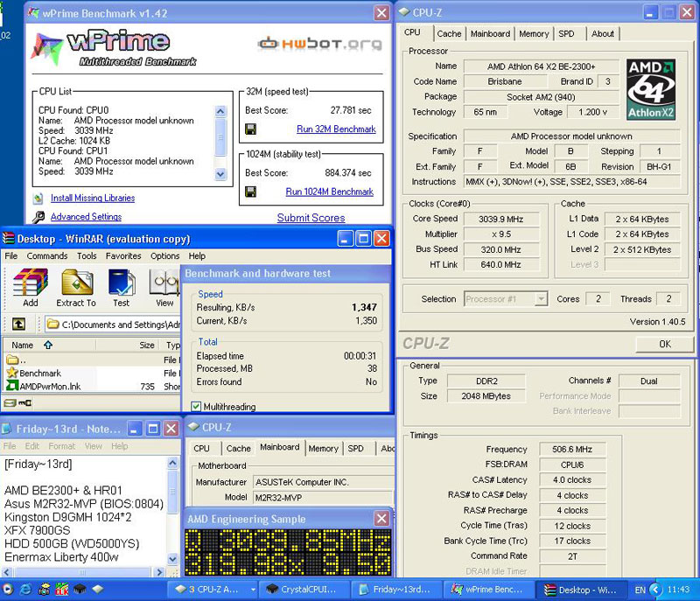Click the Submit Scores link
The image size is (700, 601).
311,218
